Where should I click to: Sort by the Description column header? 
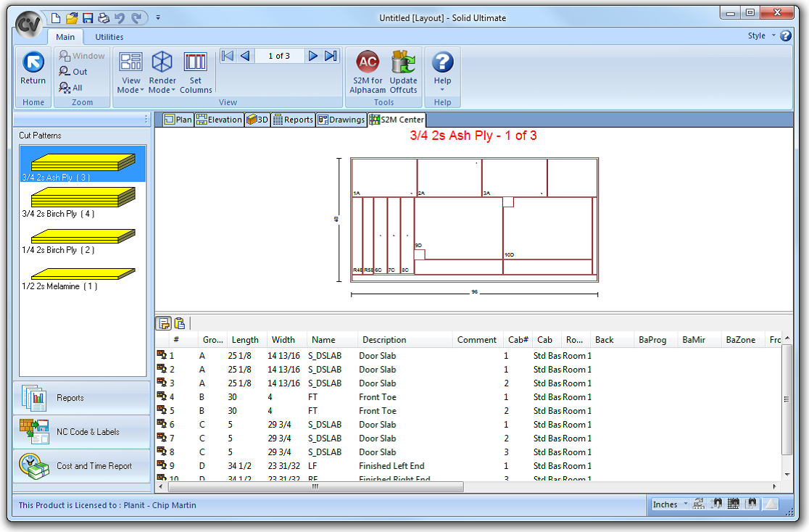click(x=404, y=339)
